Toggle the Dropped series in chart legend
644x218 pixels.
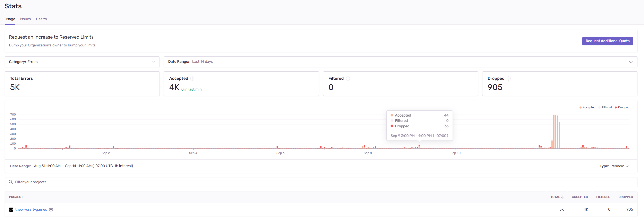coord(622,108)
